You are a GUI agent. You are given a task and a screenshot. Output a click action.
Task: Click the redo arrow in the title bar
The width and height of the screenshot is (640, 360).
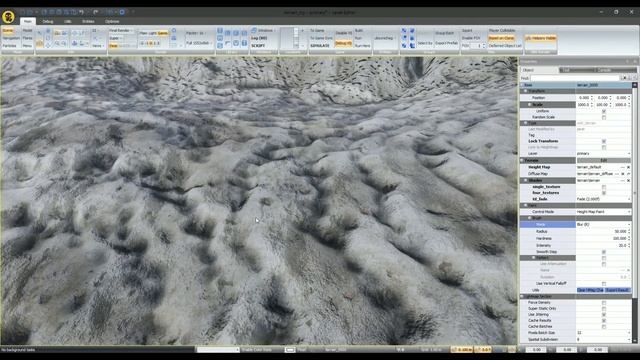[x=96, y=12]
